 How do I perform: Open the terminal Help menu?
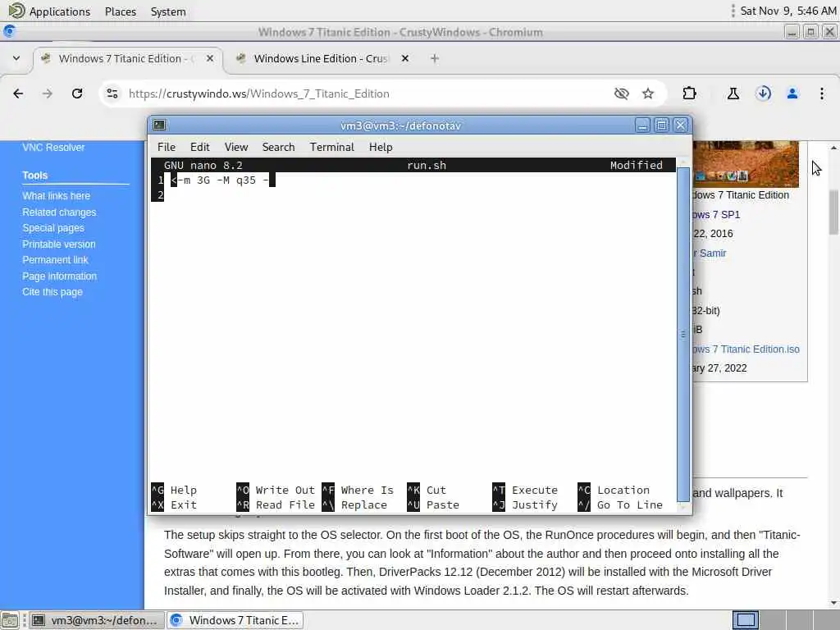pyautogui.click(x=381, y=147)
